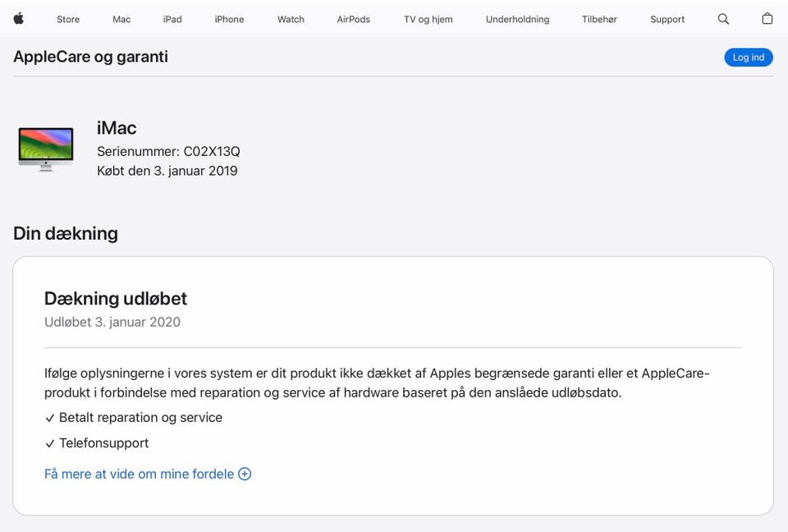Open the Mac menu item
Screen dimensions: 788x532
point(121,20)
